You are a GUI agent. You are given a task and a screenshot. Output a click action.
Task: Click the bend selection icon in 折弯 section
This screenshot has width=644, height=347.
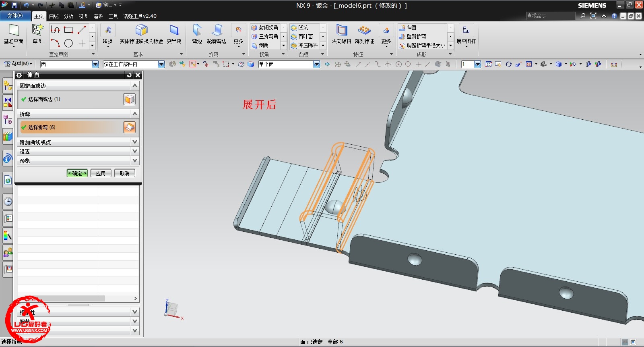[x=129, y=127]
